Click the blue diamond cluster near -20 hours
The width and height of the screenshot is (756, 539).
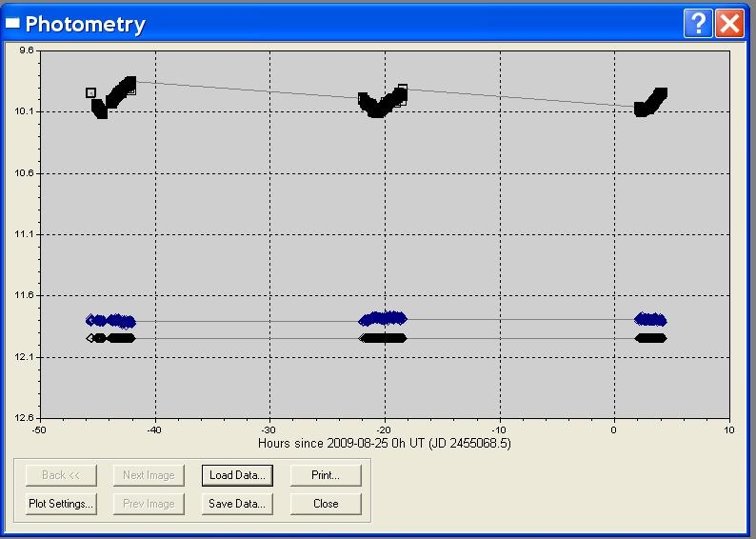pyautogui.click(x=383, y=318)
